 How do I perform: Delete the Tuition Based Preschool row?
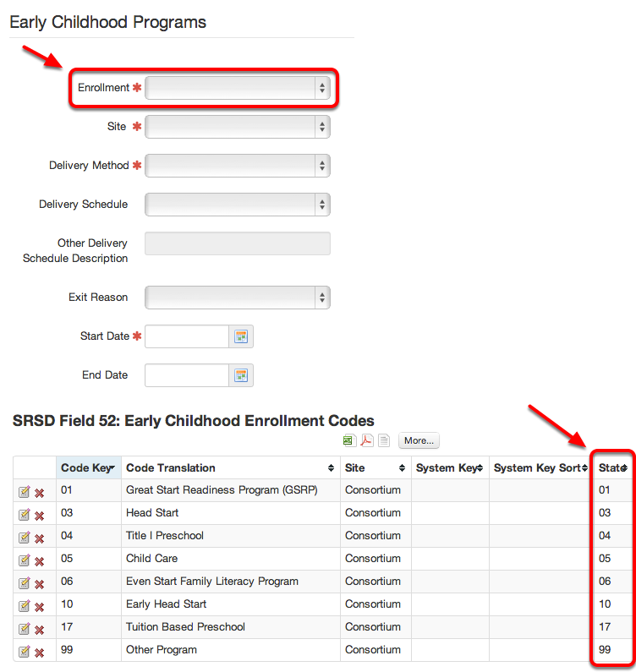(x=40, y=630)
